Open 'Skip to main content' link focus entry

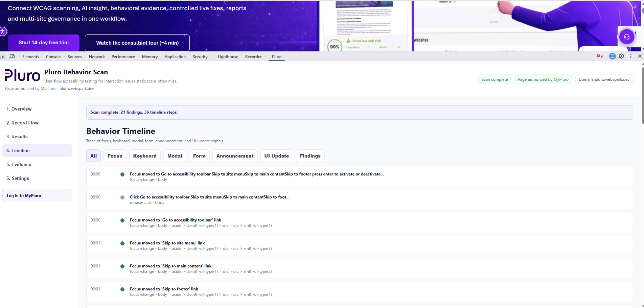[x=360, y=268]
